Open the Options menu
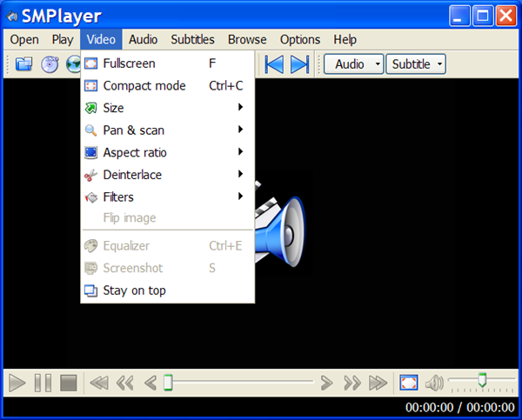The width and height of the screenshot is (522, 420). click(299, 39)
